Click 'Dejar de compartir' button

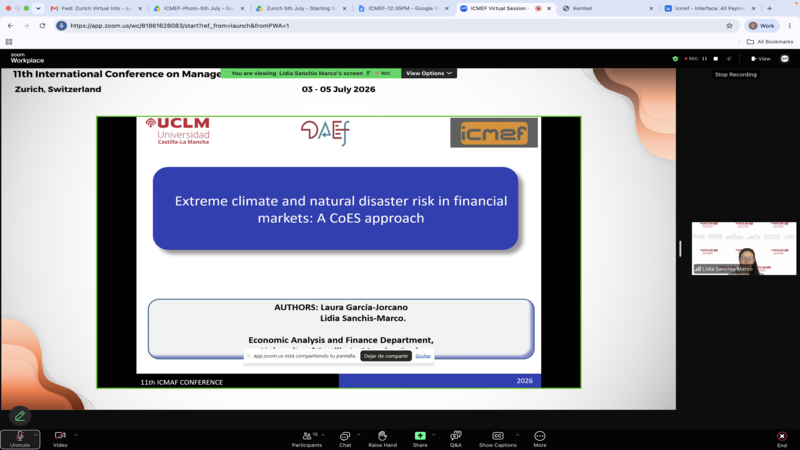(x=386, y=356)
